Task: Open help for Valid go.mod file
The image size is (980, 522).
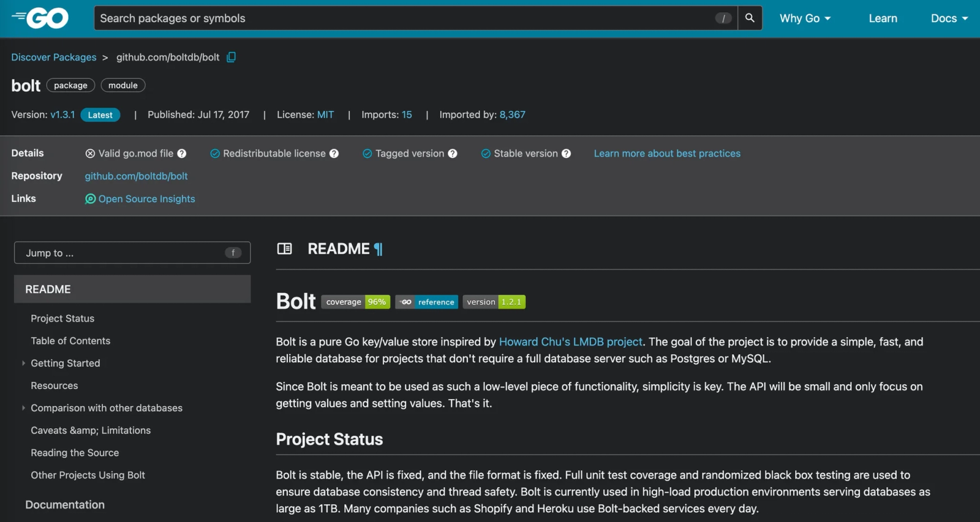Action: click(182, 154)
